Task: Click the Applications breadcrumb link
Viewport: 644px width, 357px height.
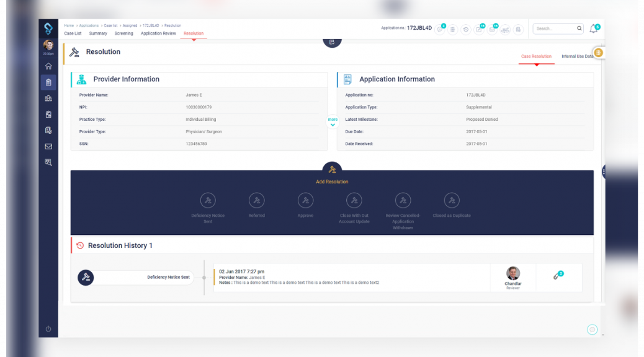Action: (89, 25)
